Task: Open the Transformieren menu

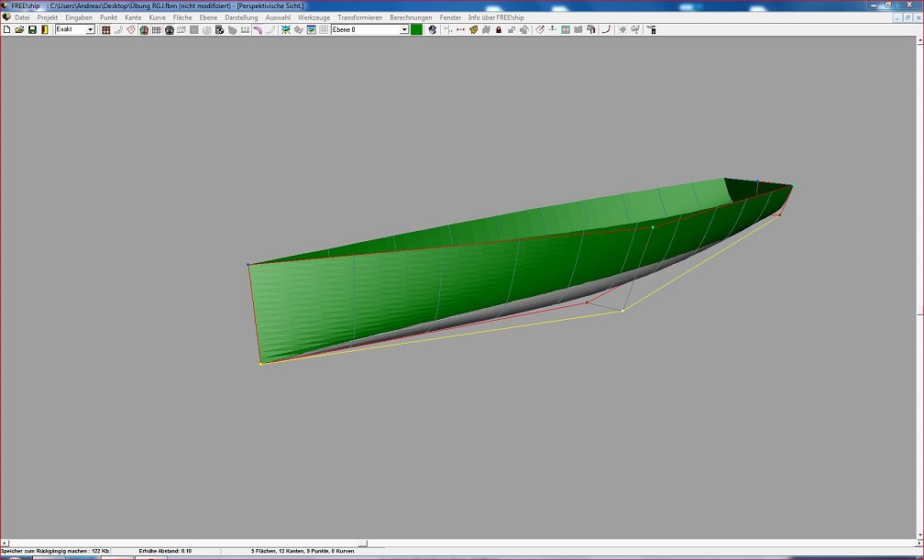Action: click(x=359, y=17)
